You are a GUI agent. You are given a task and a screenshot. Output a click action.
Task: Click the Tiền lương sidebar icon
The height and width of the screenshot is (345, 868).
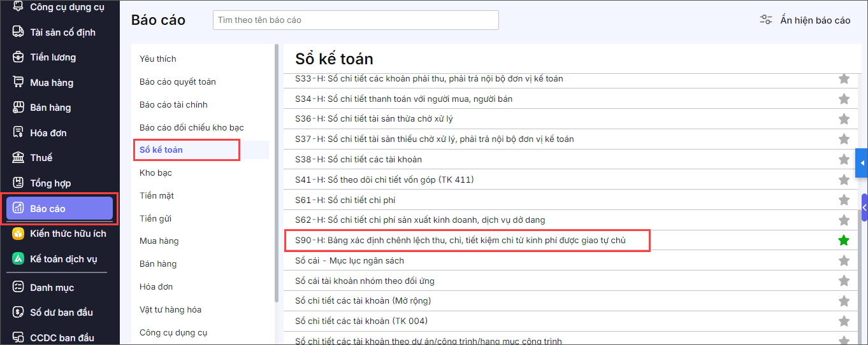[18, 57]
